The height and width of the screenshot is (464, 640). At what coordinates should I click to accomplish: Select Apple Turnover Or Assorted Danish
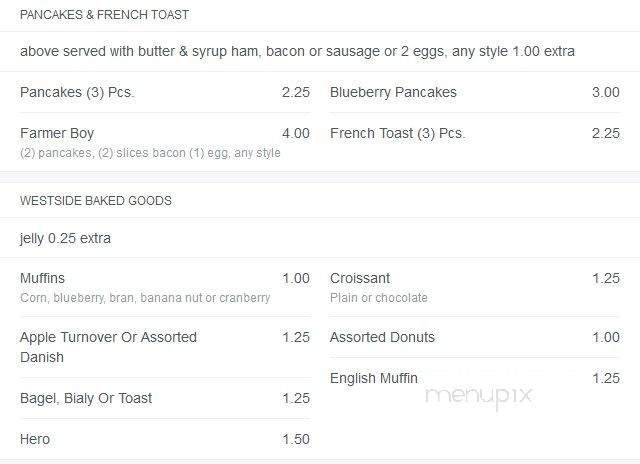click(x=108, y=347)
